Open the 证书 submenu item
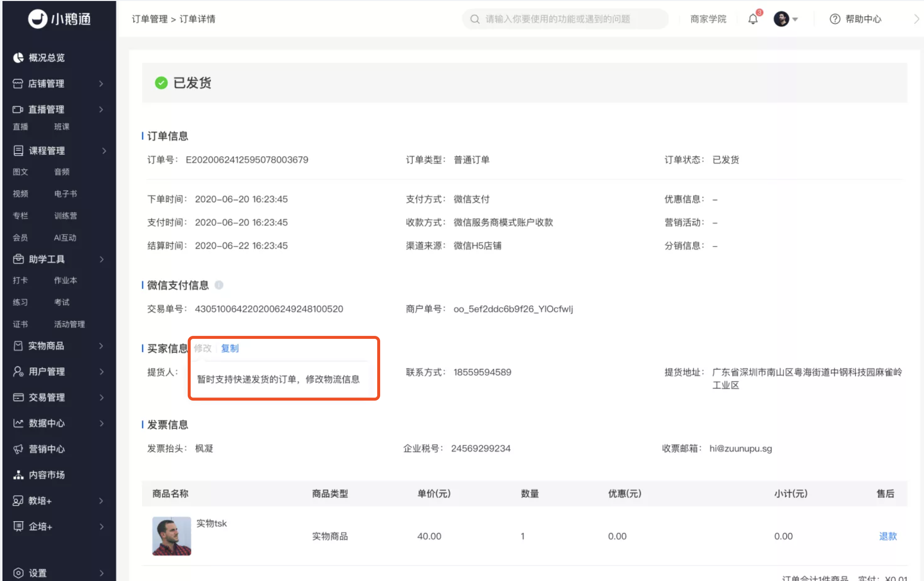The height and width of the screenshot is (581, 924). [20, 324]
